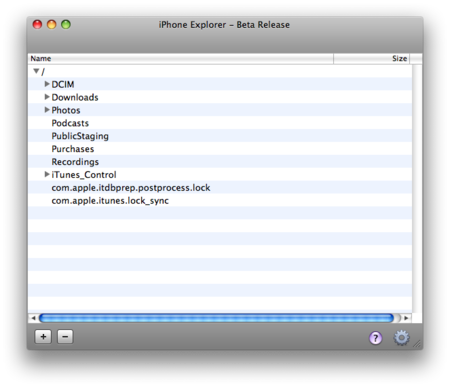
Task: Select the Downloads row
Action: (x=220, y=97)
